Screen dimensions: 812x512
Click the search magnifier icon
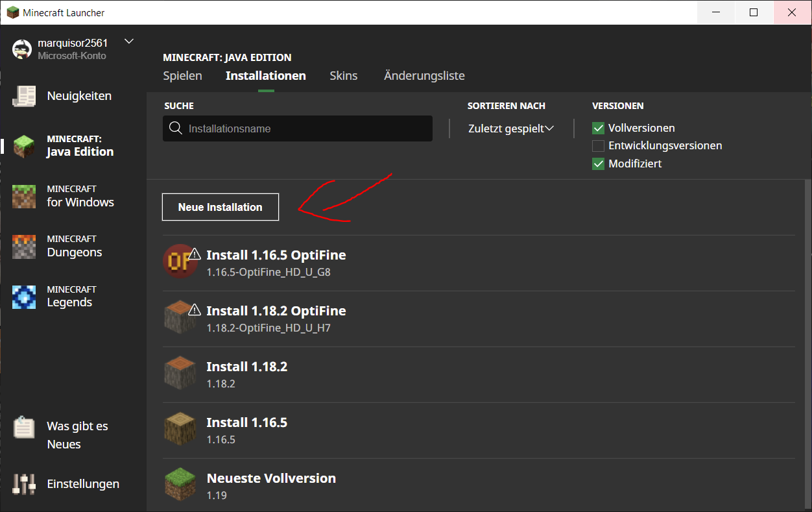[x=175, y=128]
